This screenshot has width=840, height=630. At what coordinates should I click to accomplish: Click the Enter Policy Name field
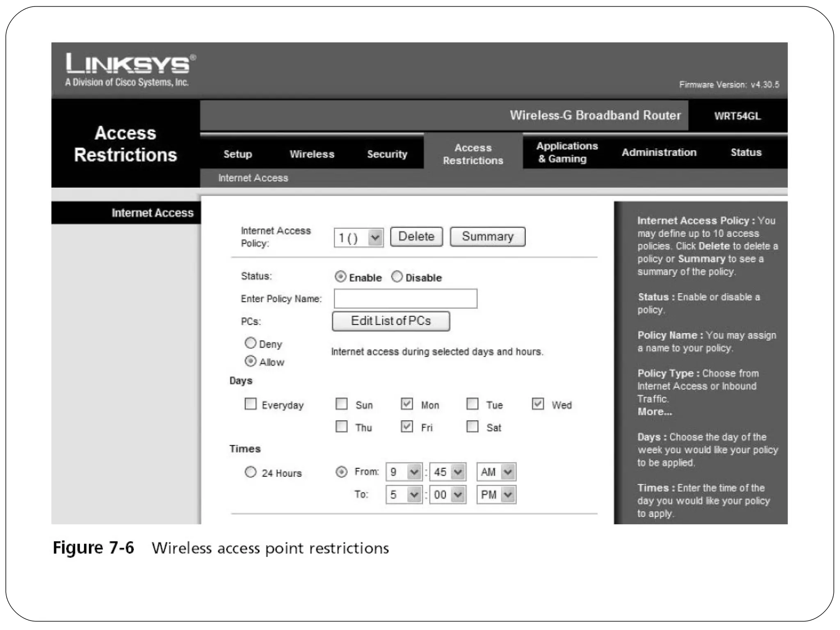(x=405, y=299)
